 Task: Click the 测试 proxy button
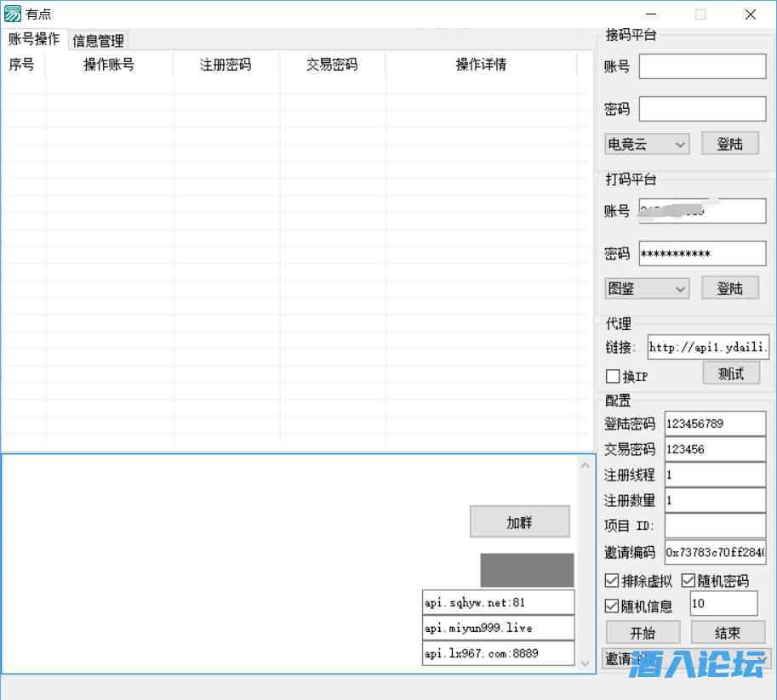[x=730, y=373]
